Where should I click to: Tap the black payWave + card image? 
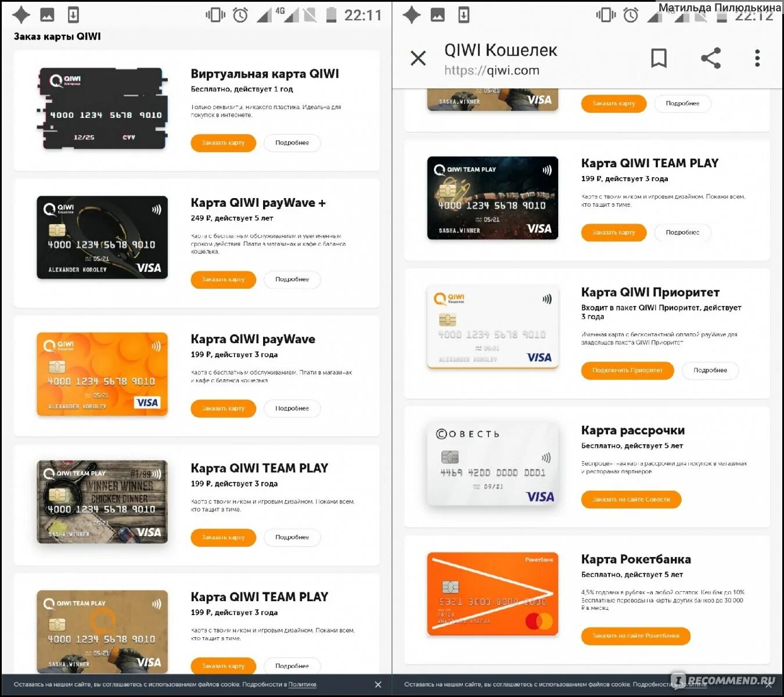102,238
